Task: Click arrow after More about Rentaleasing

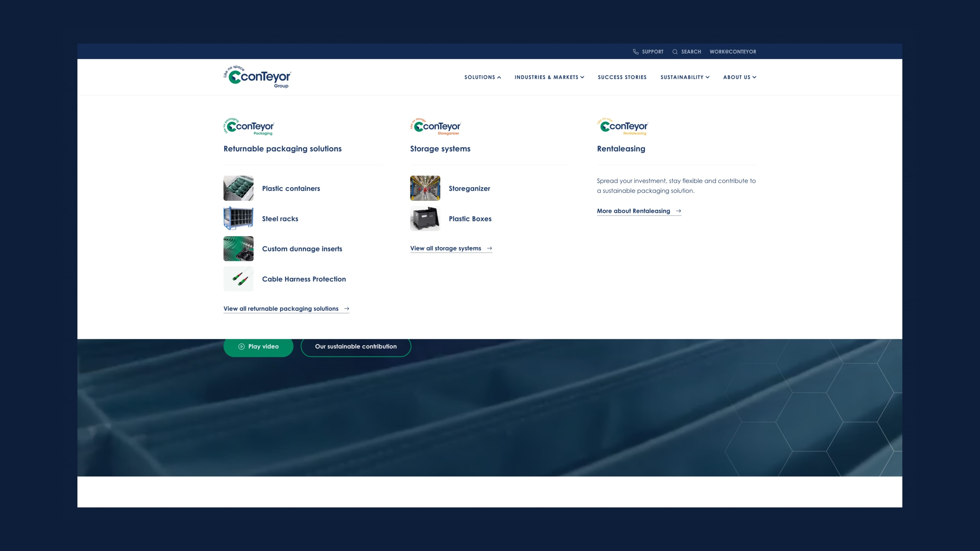Action: tap(678, 211)
